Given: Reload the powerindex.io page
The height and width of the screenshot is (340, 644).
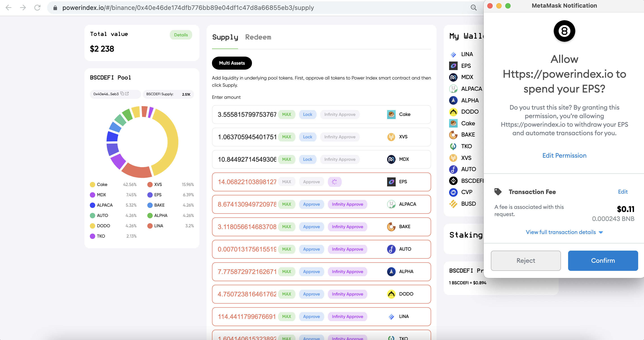Looking at the screenshot, I should tap(37, 7).
